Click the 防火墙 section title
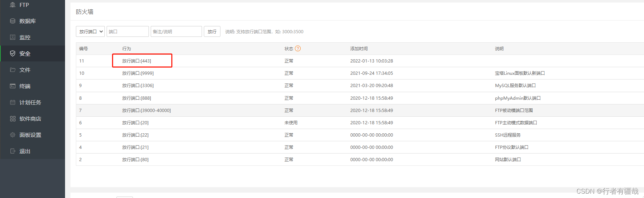This screenshot has width=644, height=198. pyautogui.click(x=85, y=12)
